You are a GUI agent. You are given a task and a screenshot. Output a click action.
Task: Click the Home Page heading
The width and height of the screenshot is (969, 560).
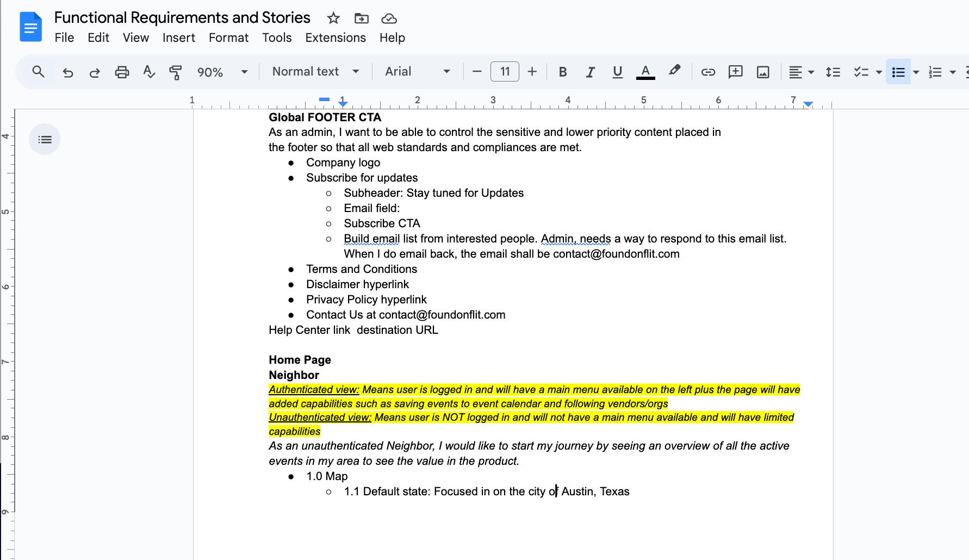coord(300,360)
